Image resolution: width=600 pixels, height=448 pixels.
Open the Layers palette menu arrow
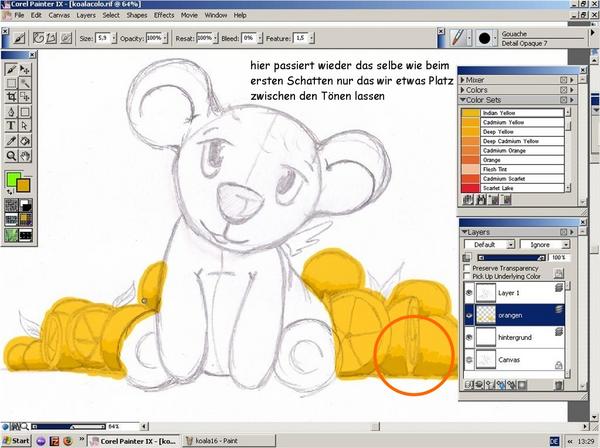tap(572, 232)
